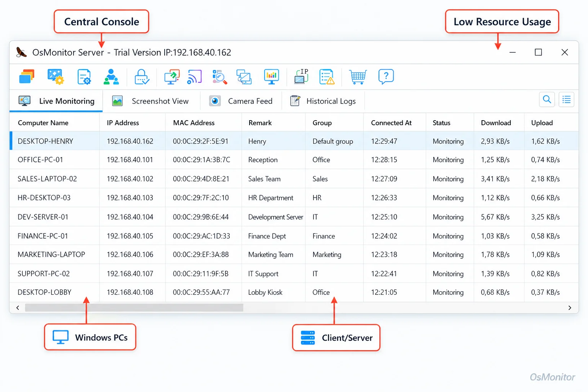Select download rate 0,68 KB/s
The image size is (588, 392).
tap(495, 292)
